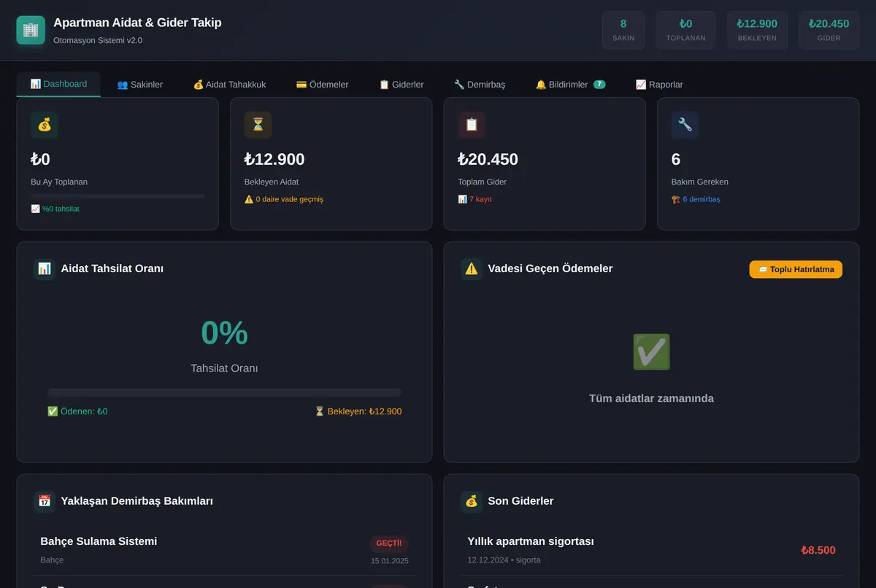This screenshot has height=588, width=876.
Task: Click the Bu Ay Toplanan progress bar
Action: (x=118, y=196)
